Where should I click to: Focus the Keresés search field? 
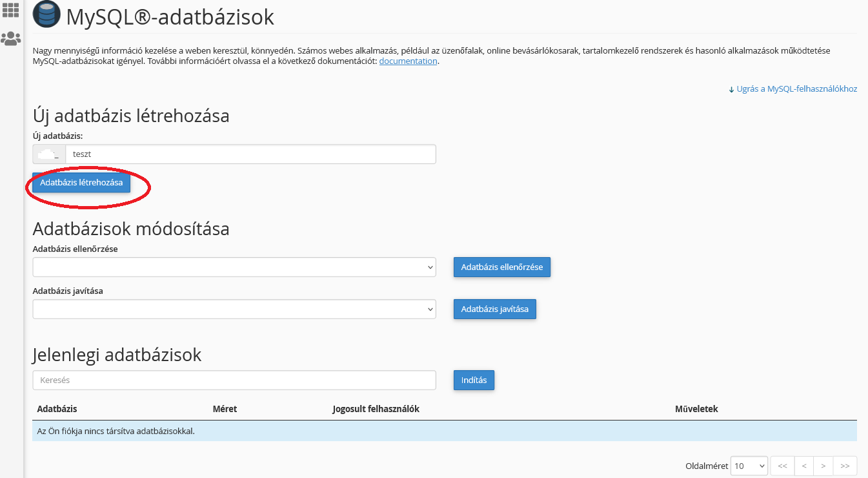[234, 380]
